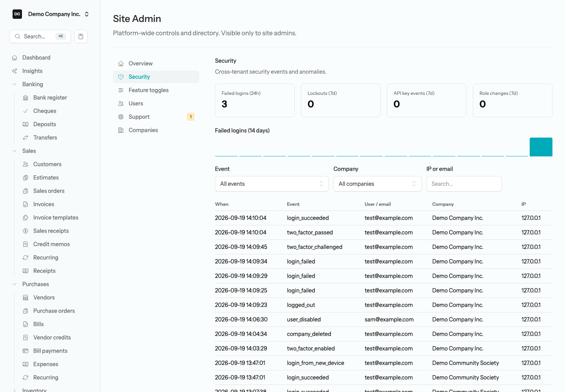Viewport: 565px width, 392px height.
Task: Click the Sales receipts dollar icon
Action: pyautogui.click(x=26, y=231)
